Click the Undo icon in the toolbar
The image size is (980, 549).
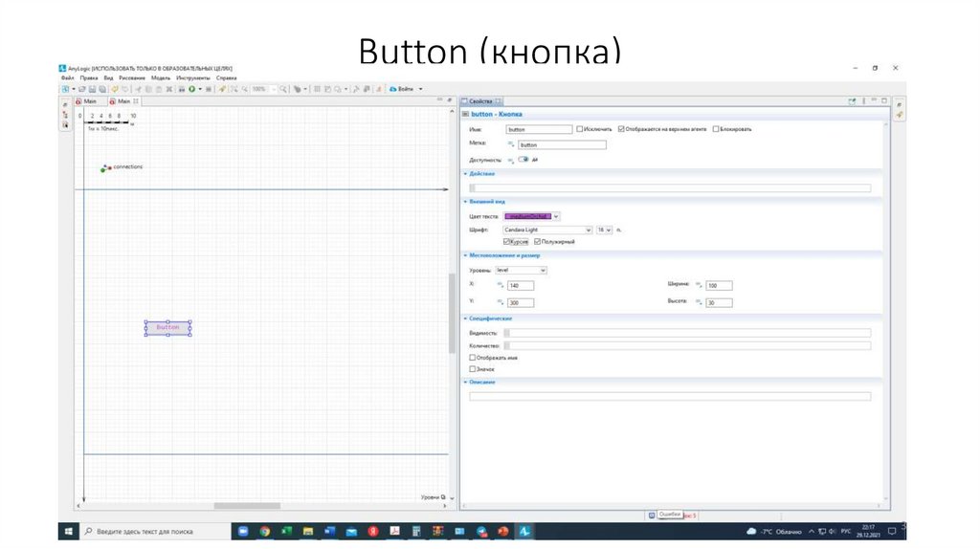(x=114, y=89)
